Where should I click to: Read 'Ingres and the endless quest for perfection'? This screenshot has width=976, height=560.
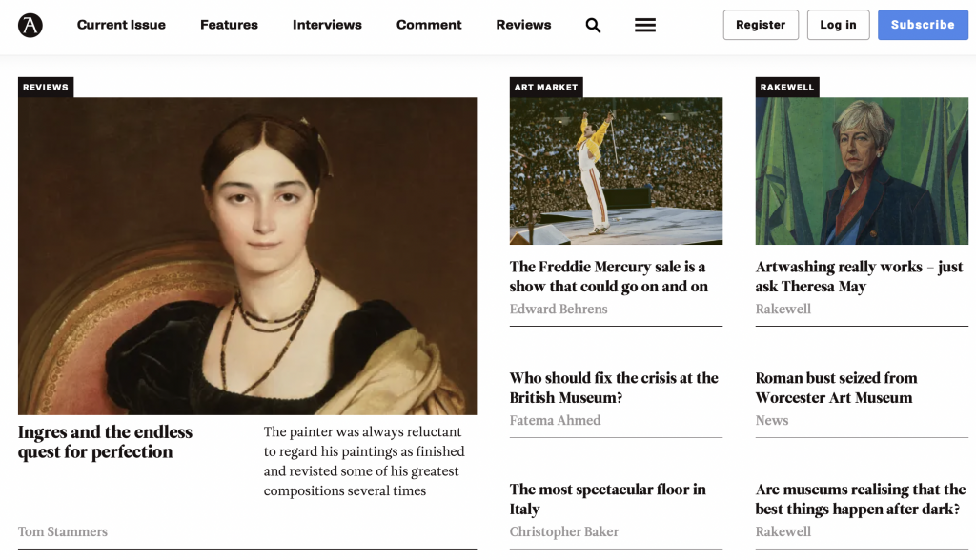click(105, 442)
